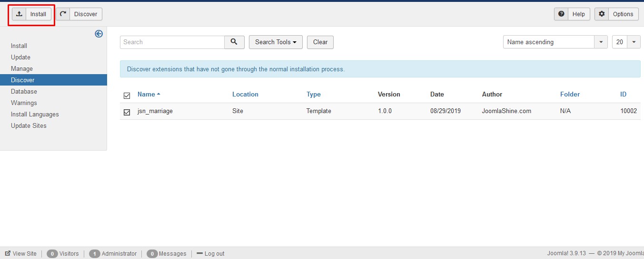Click into the Search input field
644x259 pixels.
click(172, 42)
